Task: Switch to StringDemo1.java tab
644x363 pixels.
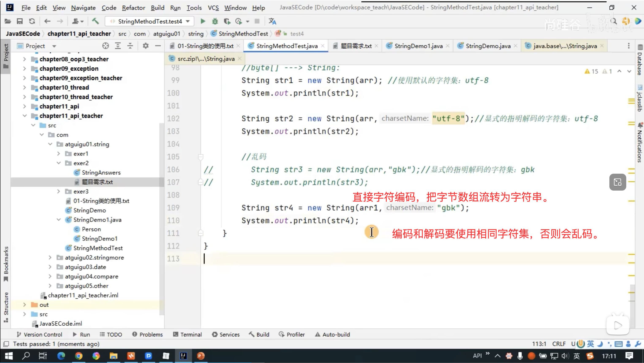Action: pos(418,46)
